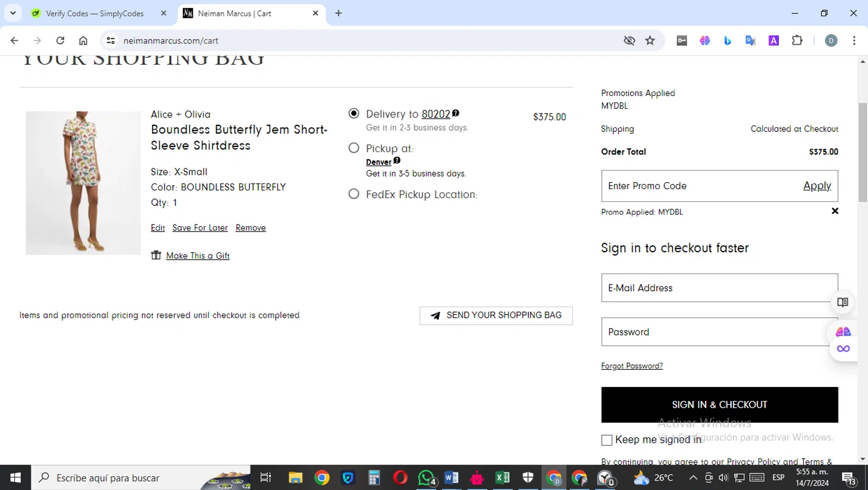Change the Denver pickup store link
This screenshot has height=490, width=868.
click(x=378, y=162)
